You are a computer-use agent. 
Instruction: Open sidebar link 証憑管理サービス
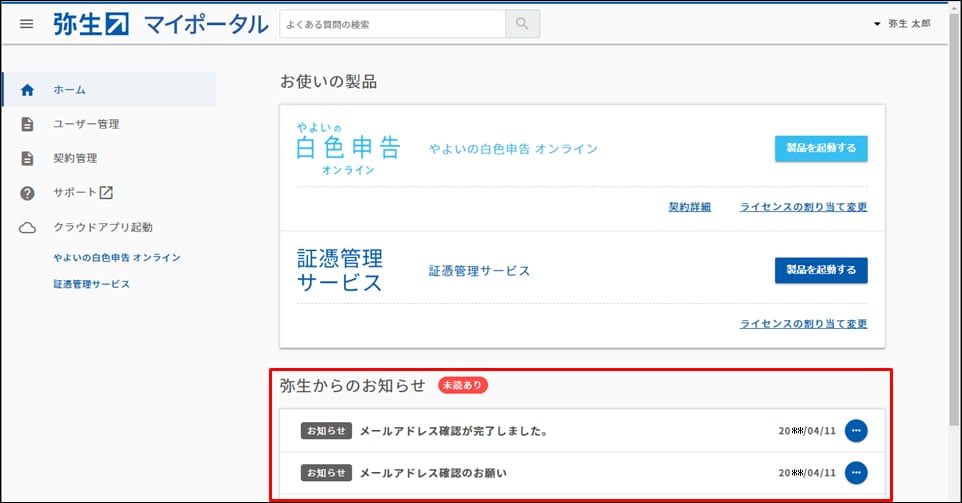(x=91, y=284)
